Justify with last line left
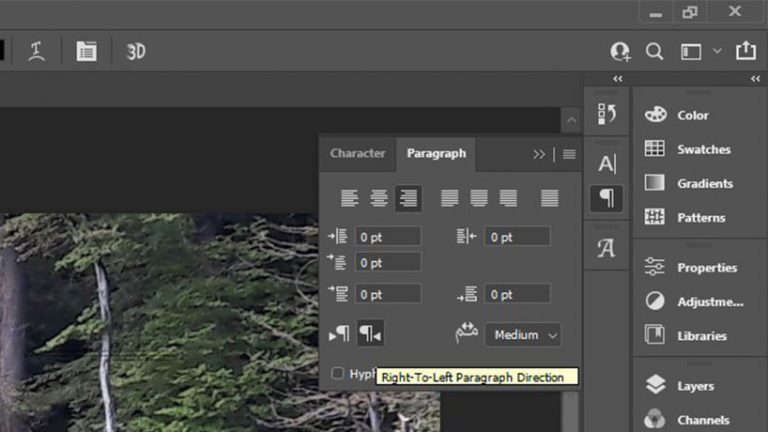The height and width of the screenshot is (432, 768). point(450,198)
